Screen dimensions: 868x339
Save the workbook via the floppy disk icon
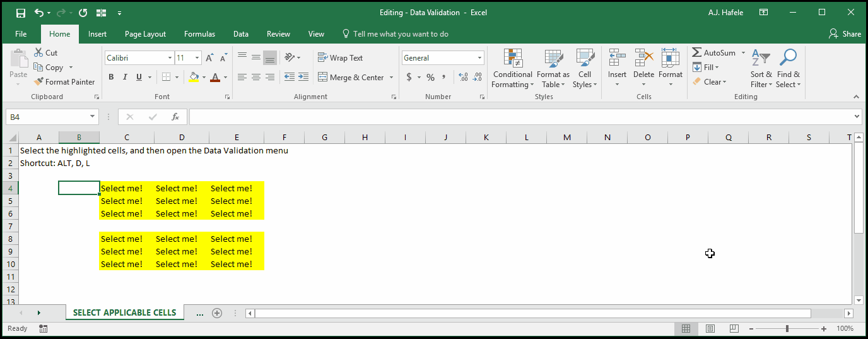20,13
